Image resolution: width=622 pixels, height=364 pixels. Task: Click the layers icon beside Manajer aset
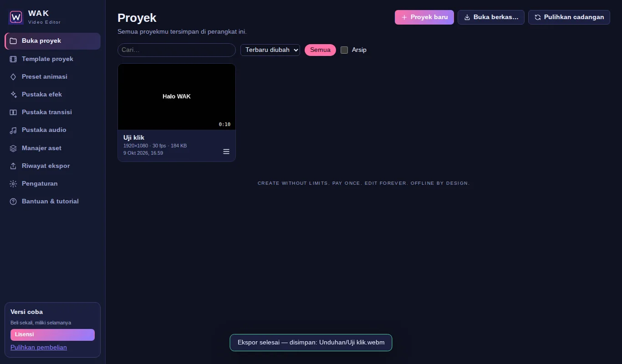click(x=13, y=148)
